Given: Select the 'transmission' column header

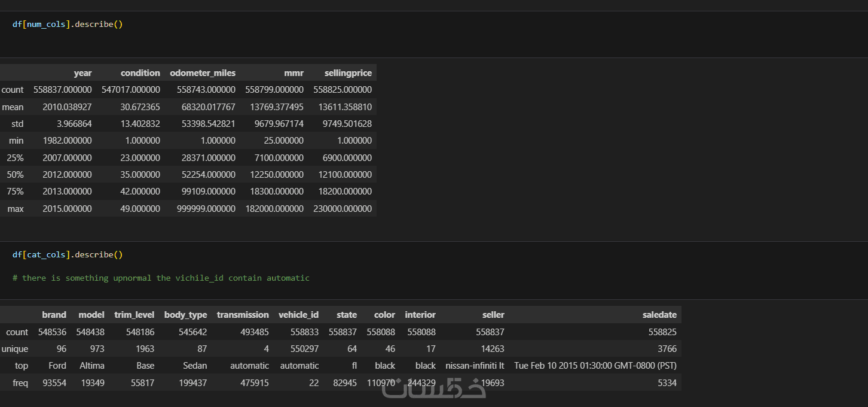Looking at the screenshot, I should [243, 315].
